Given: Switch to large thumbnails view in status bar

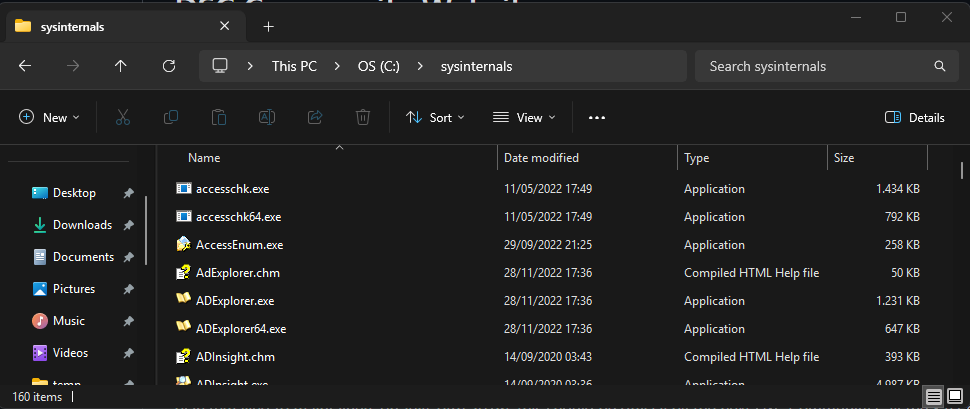Looking at the screenshot, I should pos(955,395).
